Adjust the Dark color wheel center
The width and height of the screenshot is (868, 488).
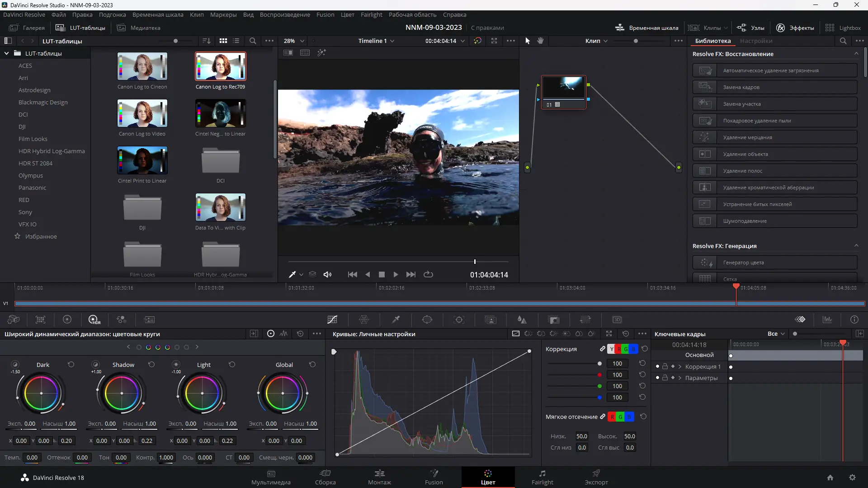coord(41,394)
